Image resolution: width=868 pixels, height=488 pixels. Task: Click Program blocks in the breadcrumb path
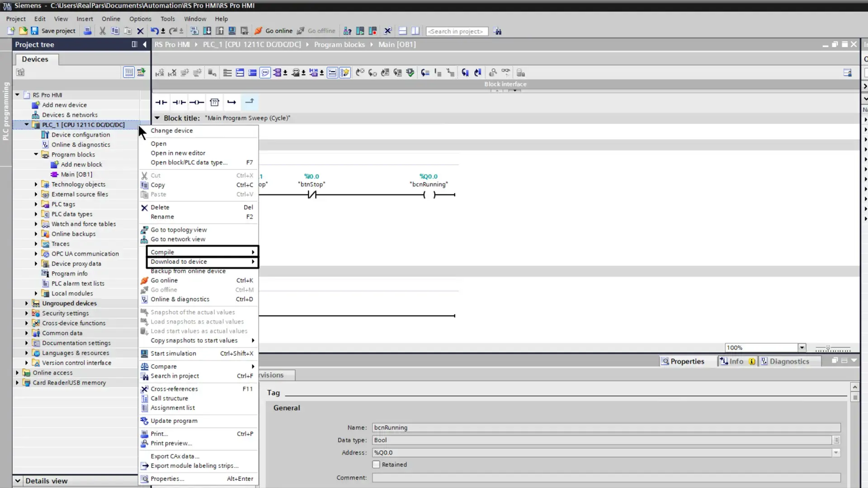pos(339,44)
